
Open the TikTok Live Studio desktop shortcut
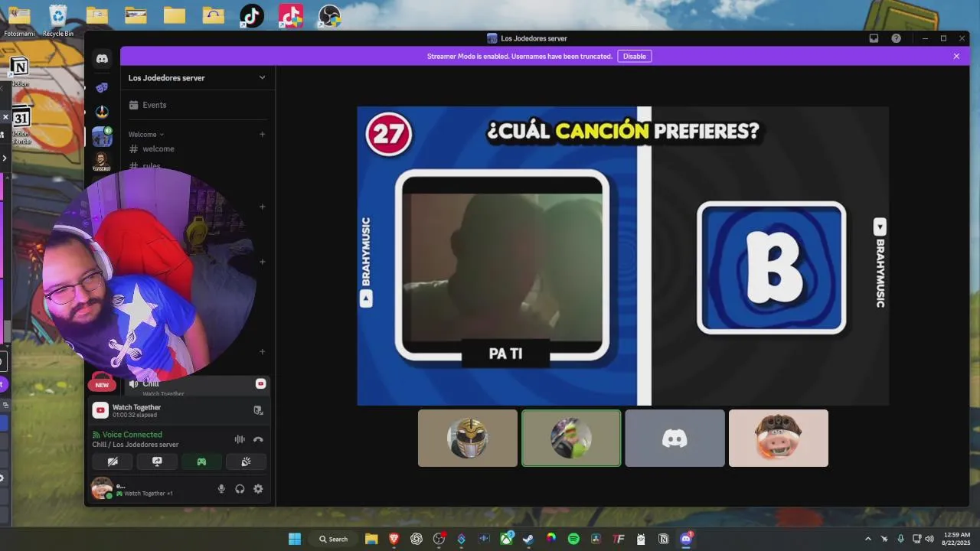point(291,15)
